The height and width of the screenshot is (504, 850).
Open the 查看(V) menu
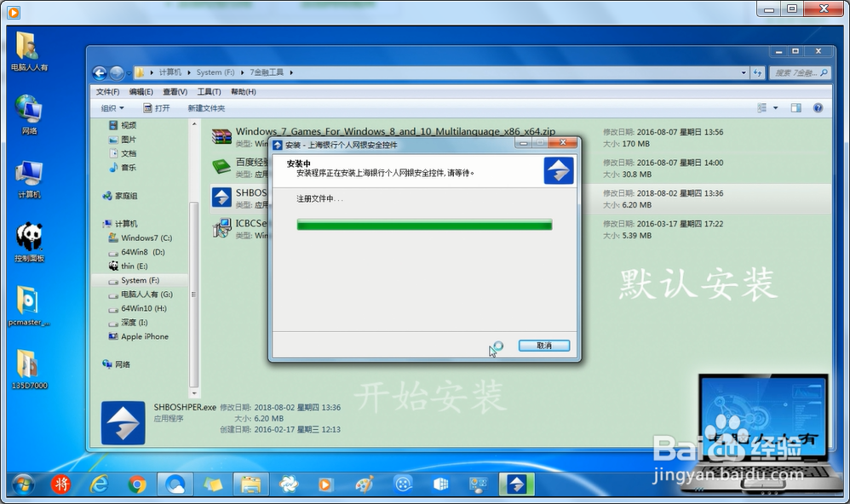tap(175, 92)
